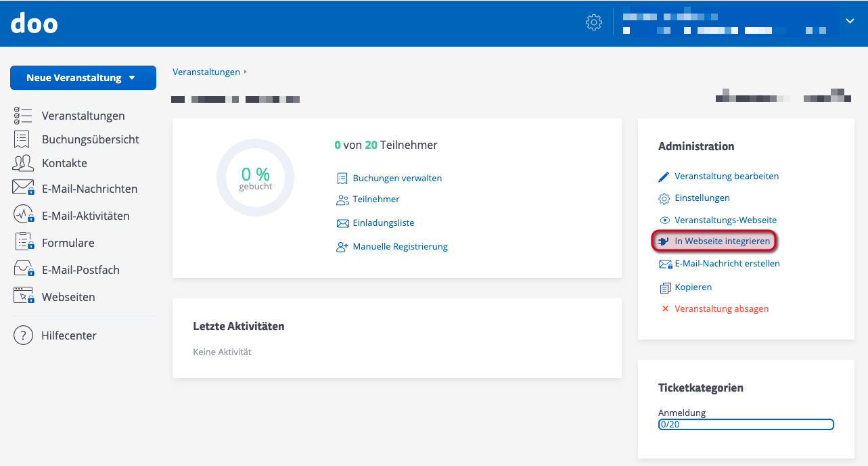Image resolution: width=868 pixels, height=466 pixels.
Task: Click the Kontakte people icon in sidebar
Action: coord(23,163)
